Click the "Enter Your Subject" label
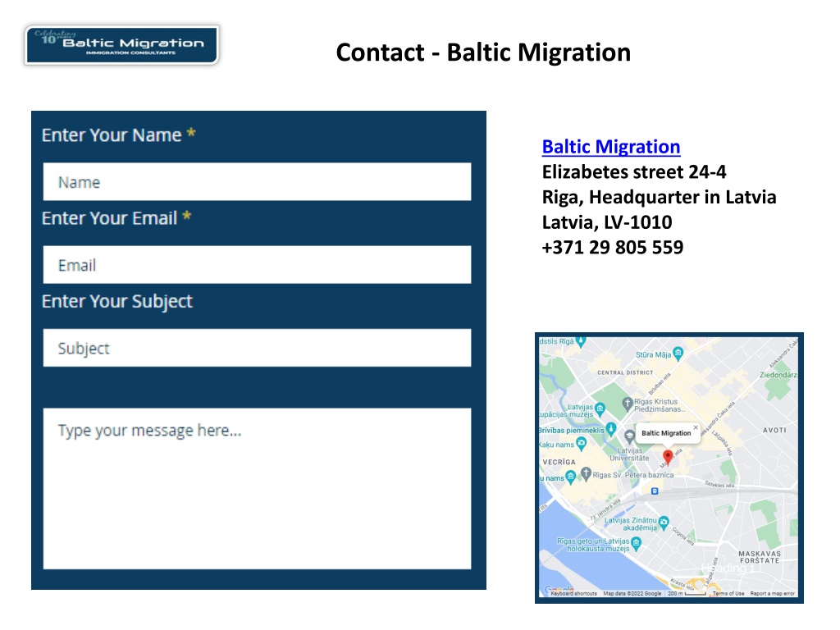The width and height of the screenshot is (840, 630). point(116,302)
